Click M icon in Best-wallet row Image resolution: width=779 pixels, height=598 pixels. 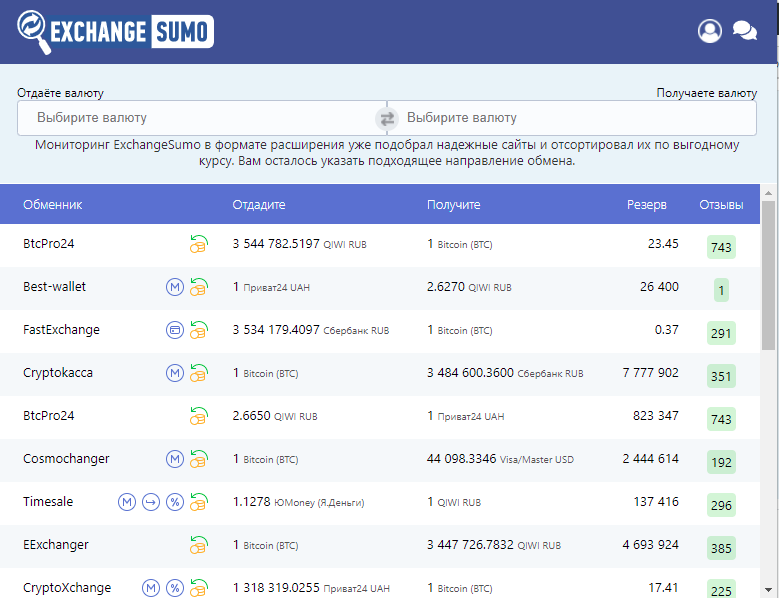(x=175, y=287)
